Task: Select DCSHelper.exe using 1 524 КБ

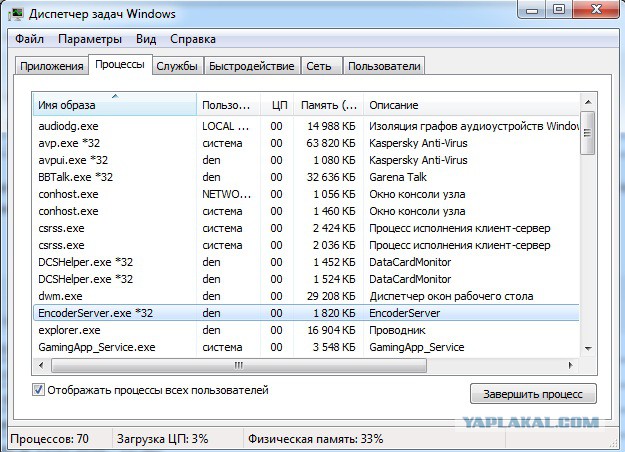Action: 306,279
